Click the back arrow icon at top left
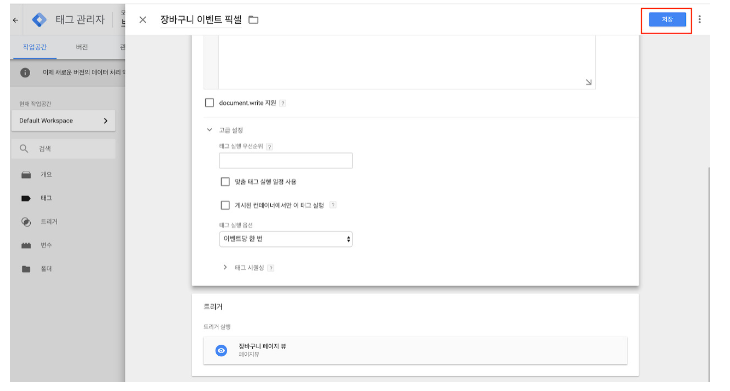 [x=15, y=20]
